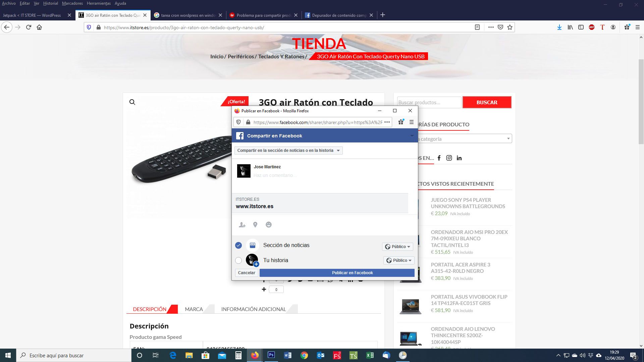
Task: Expand the Compartir en Facebook header arrow
Action: point(412,136)
